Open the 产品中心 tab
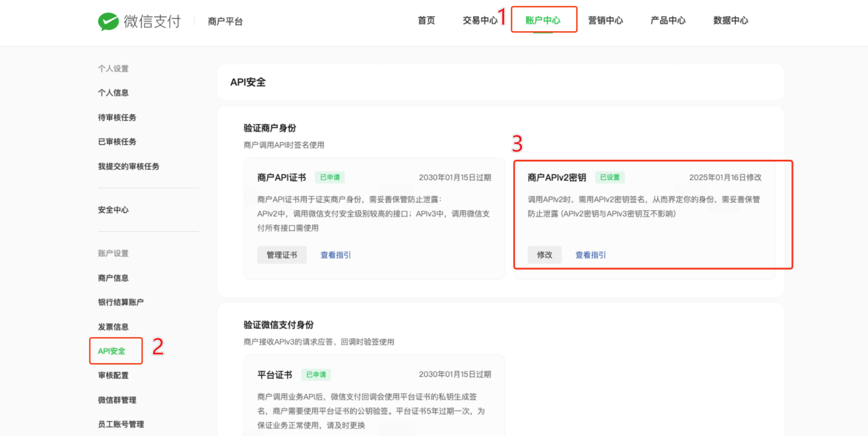Viewport: 868px width, 436px height. pos(668,21)
